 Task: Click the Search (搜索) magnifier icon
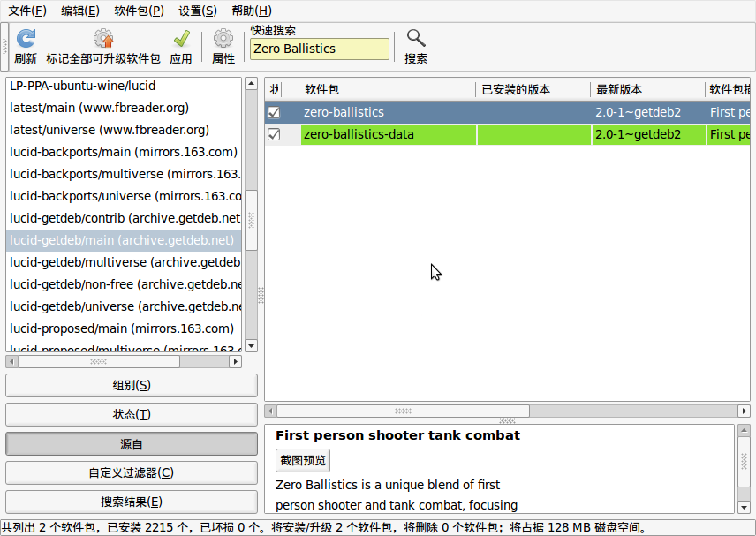pos(416,38)
